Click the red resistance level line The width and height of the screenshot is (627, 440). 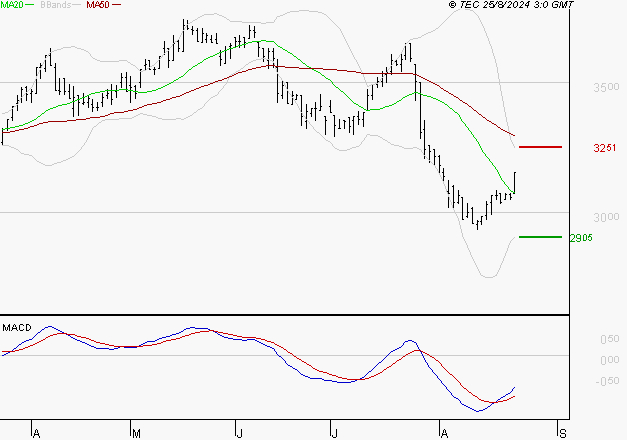(x=540, y=147)
